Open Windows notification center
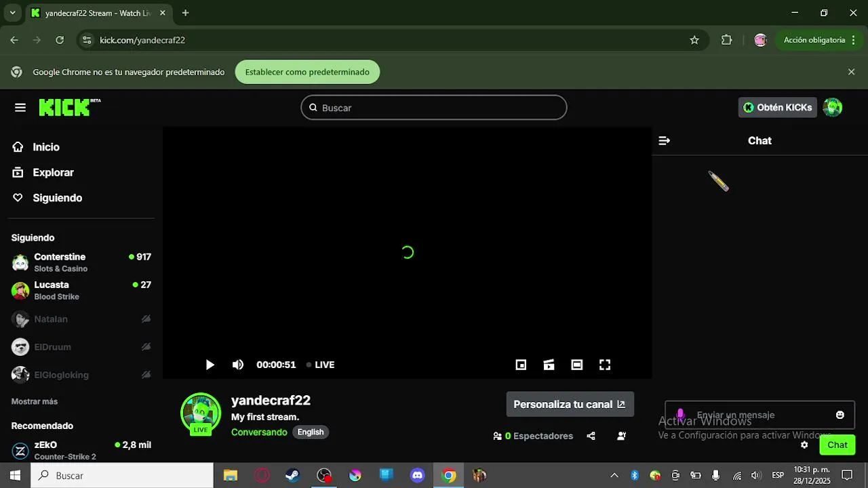This screenshot has height=488, width=868. (x=847, y=475)
